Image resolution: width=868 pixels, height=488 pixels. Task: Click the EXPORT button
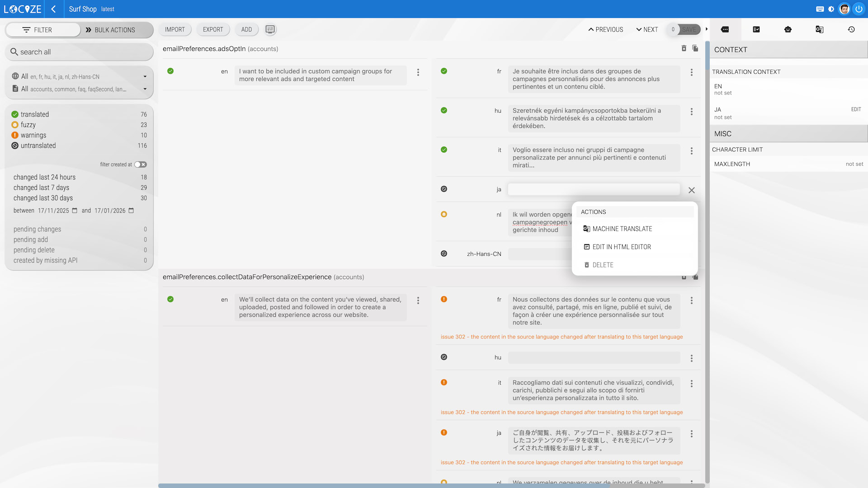(x=213, y=29)
